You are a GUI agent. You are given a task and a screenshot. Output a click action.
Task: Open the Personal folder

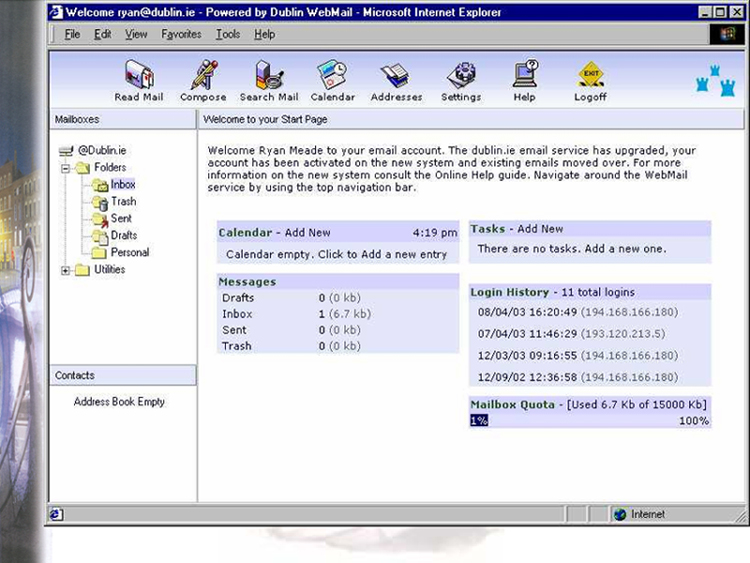point(129,253)
